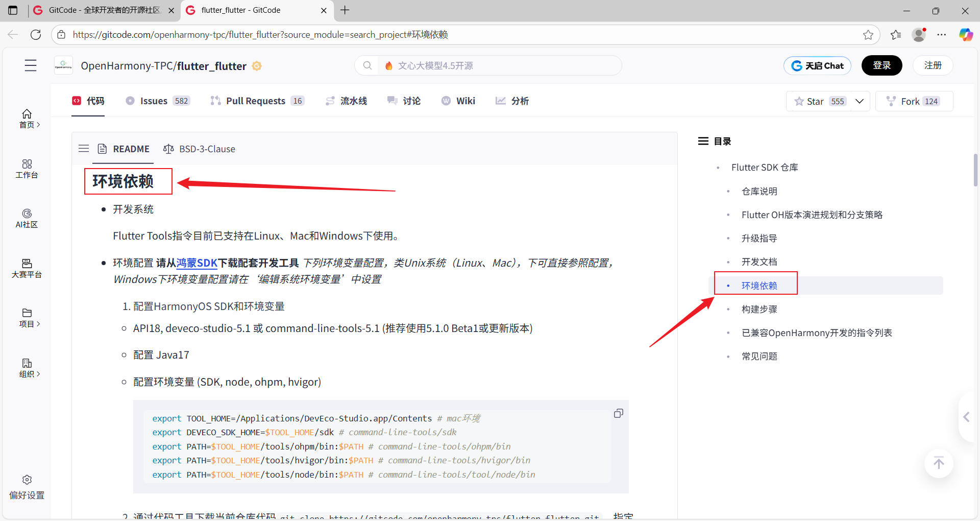Click the back-to-top arrow button
This screenshot has height=521, width=980.
click(x=939, y=463)
